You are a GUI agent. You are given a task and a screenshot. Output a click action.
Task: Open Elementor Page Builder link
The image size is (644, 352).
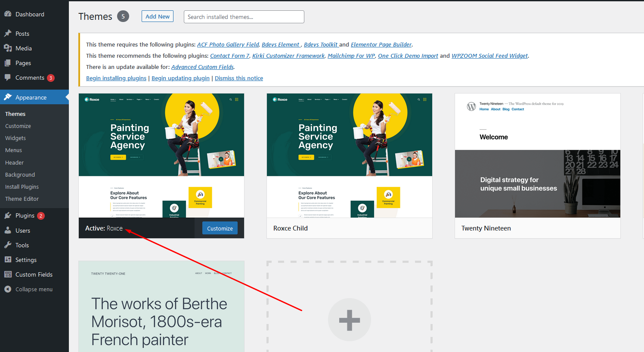381,44
